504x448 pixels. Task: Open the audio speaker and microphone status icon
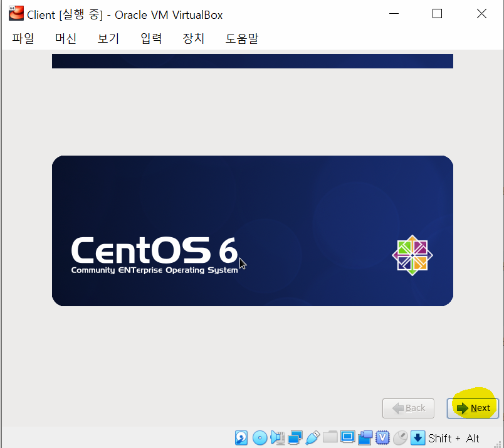278,438
